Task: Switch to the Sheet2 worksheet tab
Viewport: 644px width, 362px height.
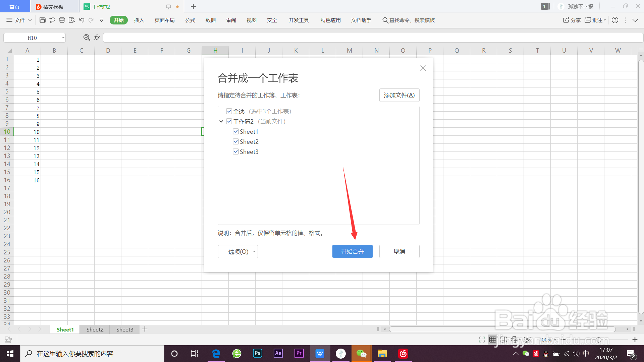Action: coord(94,329)
